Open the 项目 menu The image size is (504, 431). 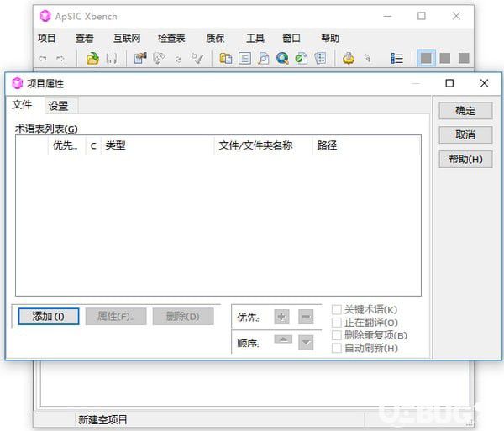[46, 39]
